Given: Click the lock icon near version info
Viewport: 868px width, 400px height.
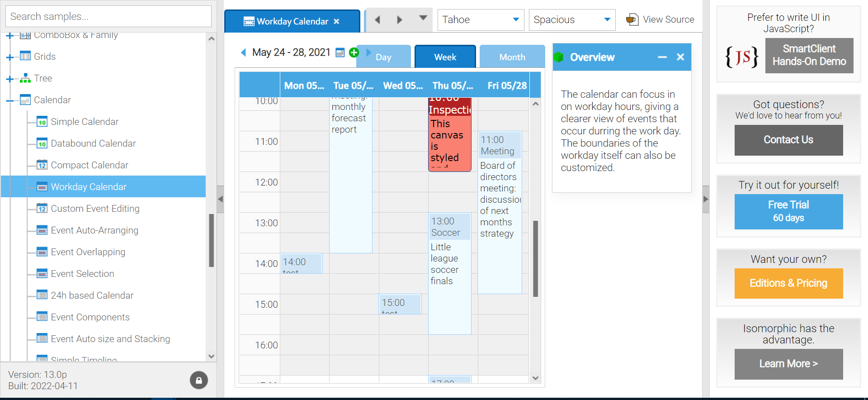Looking at the screenshot, I should [x=198, y=380].
